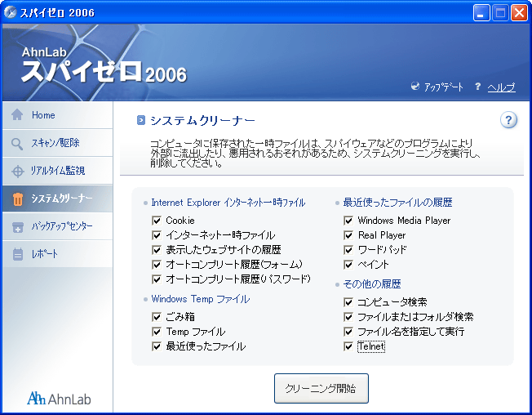Toggle the コンピュータ検索 checkbox
Screen dimensions: 532x415
348,302
